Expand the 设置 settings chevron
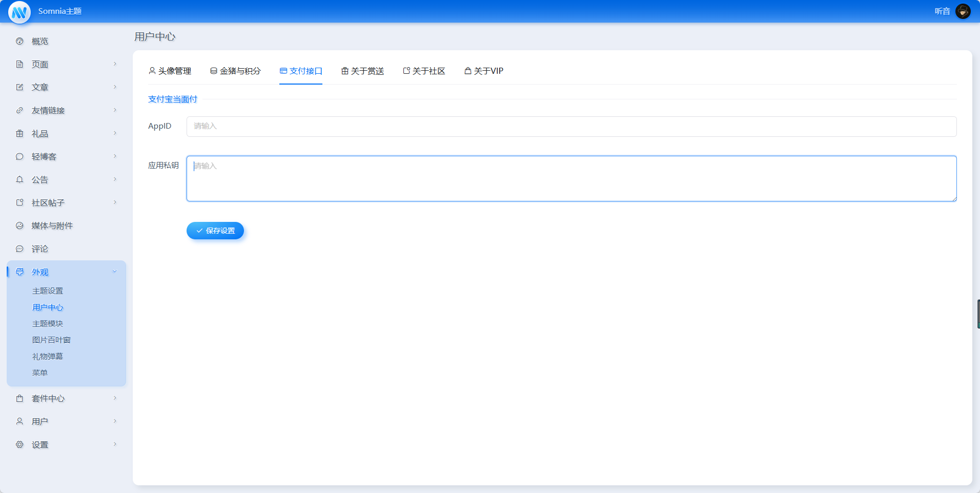Viewport: 980px width, 493px height. [115, 444]
